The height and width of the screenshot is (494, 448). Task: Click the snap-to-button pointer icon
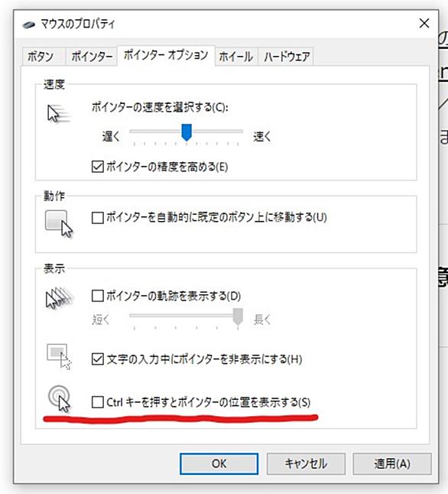pos(59,224)
